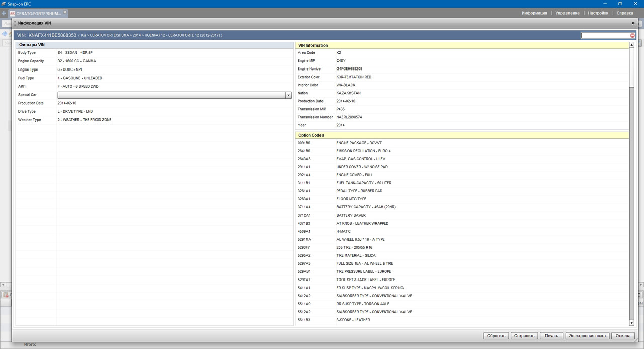Select АКП value F - AUTO - 6 SPEED 2WD
The height and width of the screenshot is (349, 644).
tap(77, 86)
